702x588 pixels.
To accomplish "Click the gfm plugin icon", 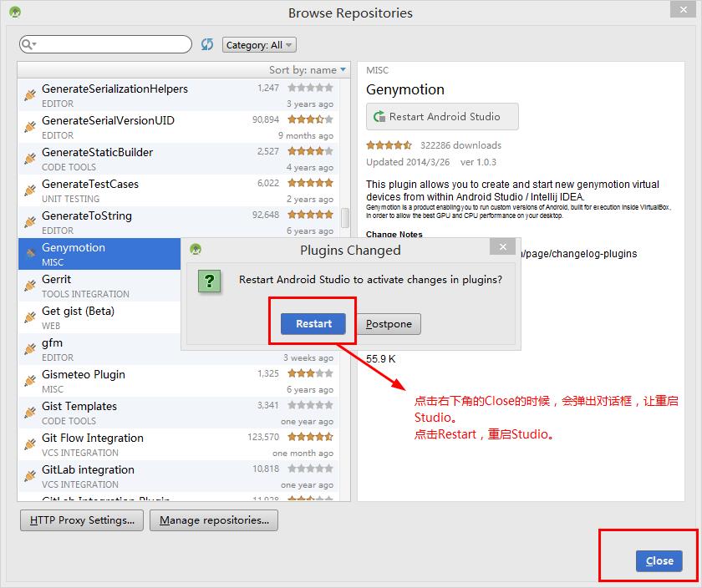I will [x=30, y=349].
